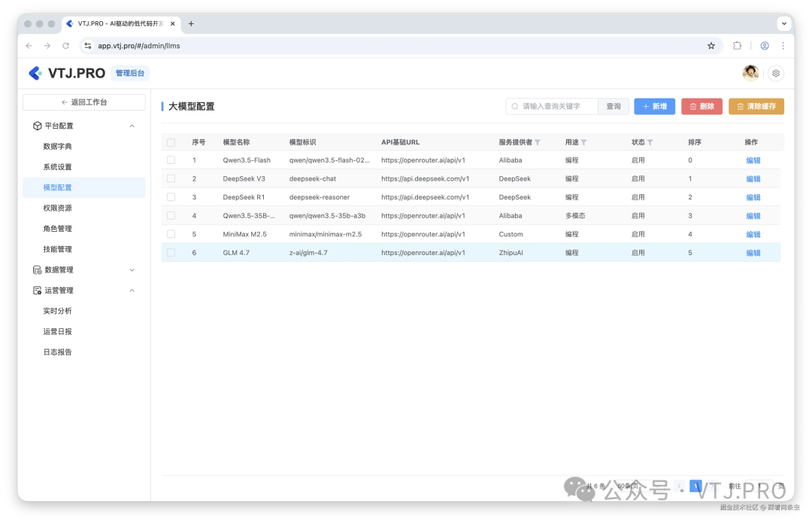Filter the 服务提供者 column
812x523 pixels.
tap(538, 142)
